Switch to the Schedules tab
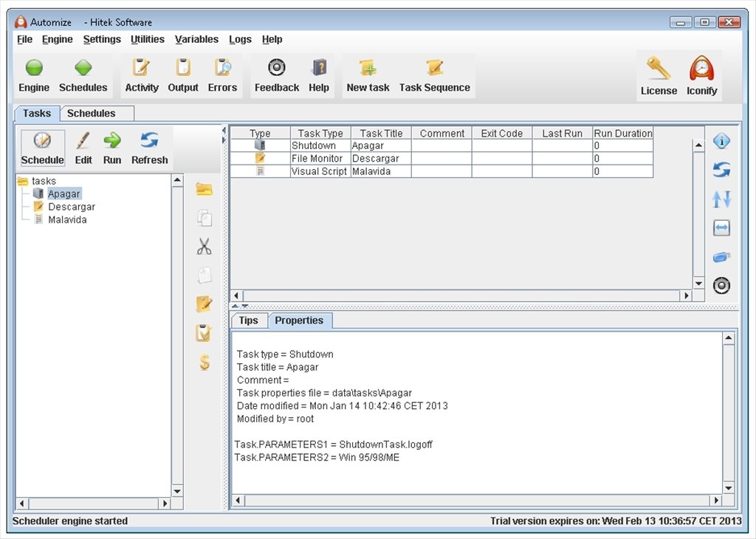This screenshot has height=539, width=756. 97,113
